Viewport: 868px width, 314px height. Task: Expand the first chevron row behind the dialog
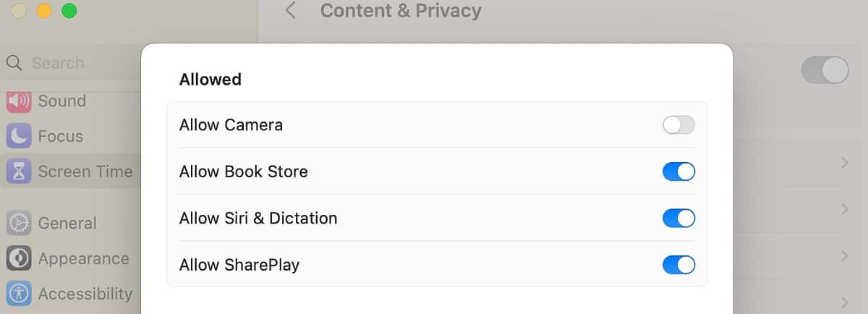844,164
